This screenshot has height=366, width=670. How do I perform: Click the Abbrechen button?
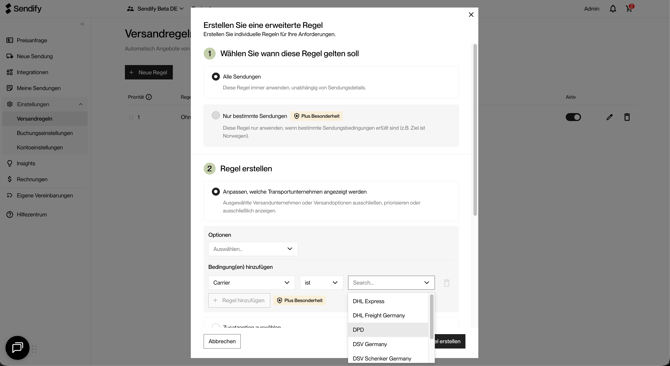[x=222, y=341]
